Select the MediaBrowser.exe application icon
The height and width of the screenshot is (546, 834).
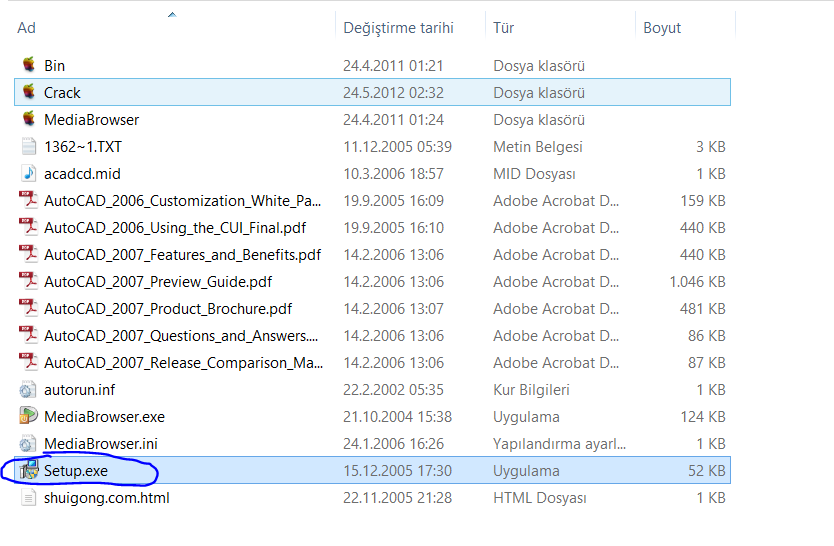click(x=29, y=416)
